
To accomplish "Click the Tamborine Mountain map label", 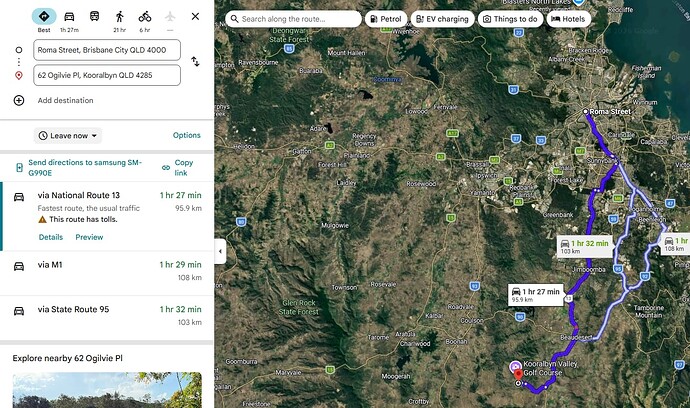I will pos(649,311).
